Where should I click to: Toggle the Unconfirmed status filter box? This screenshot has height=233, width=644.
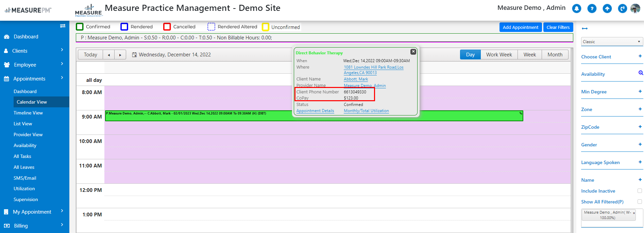click(x=266, y=27)
